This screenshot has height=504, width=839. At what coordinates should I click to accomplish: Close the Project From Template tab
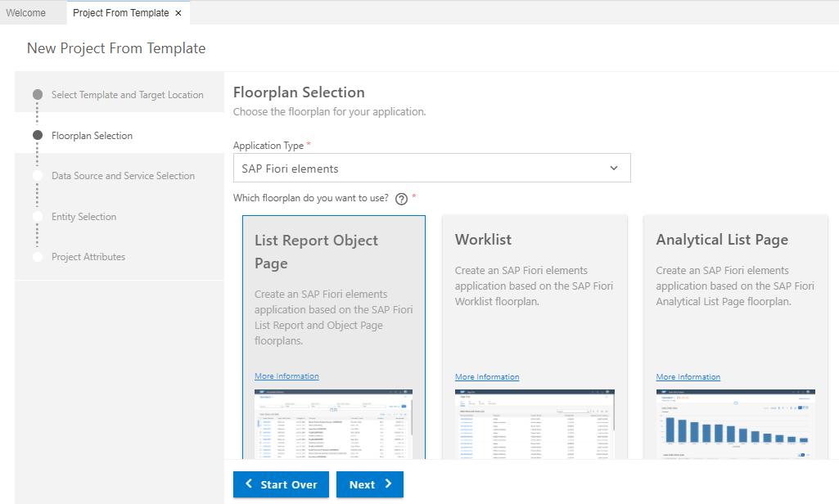[178, 13]
